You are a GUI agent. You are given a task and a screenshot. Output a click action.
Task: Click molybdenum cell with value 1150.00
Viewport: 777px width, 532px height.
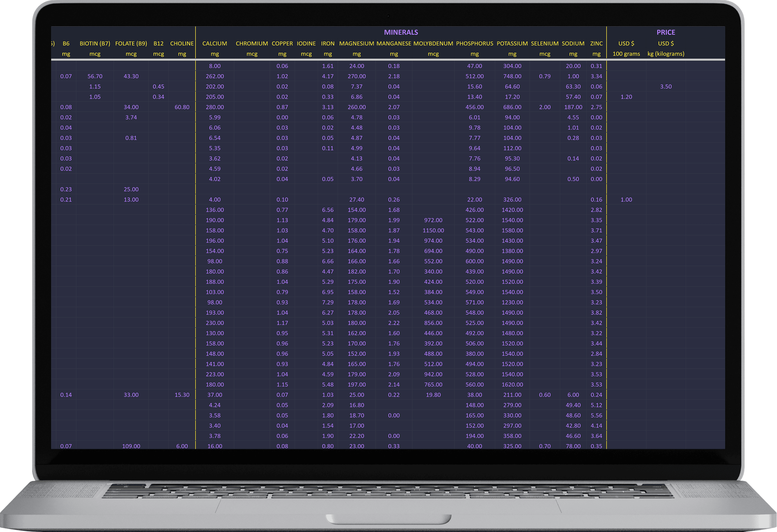tap(433, 230)
